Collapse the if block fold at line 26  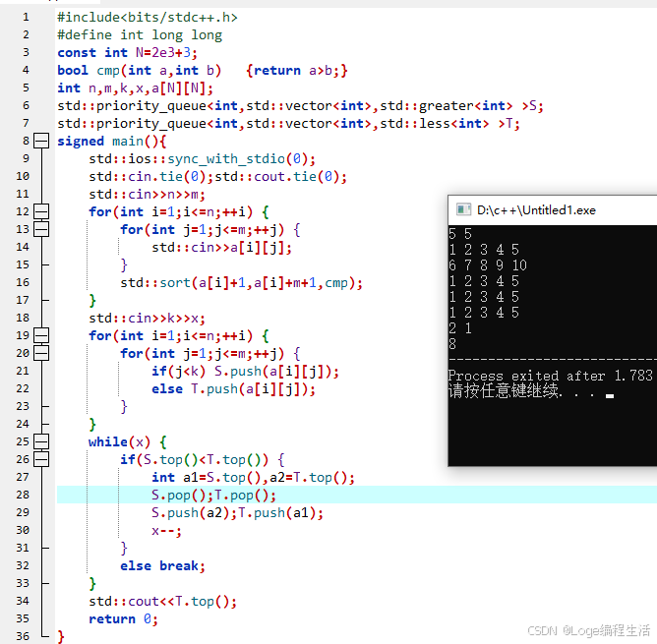pyautogui.click(x=41, y=459)
